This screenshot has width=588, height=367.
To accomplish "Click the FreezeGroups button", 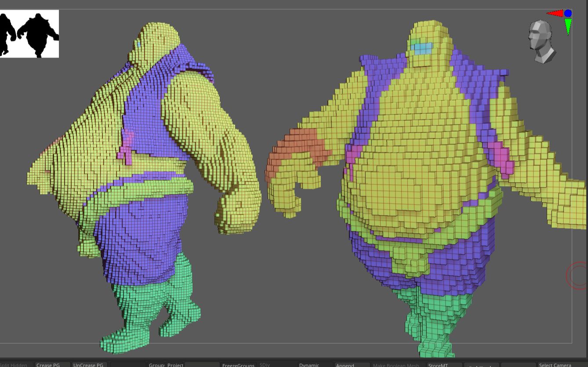I will [238, 364].
